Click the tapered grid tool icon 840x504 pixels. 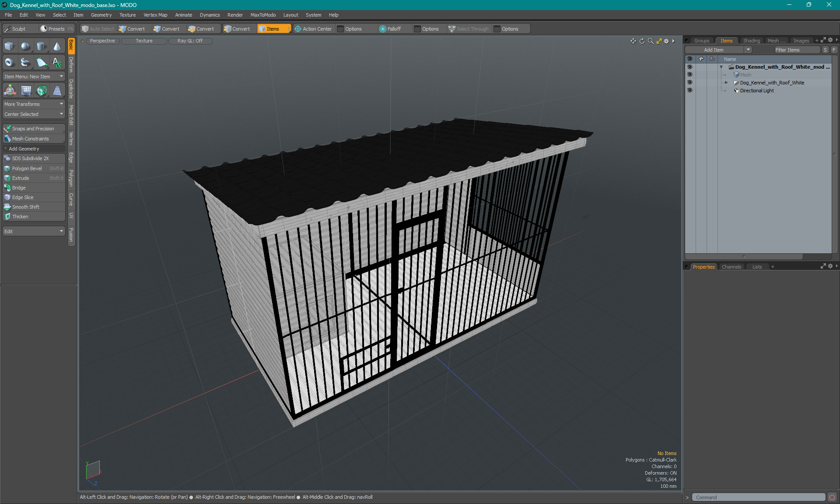[x=57, y=91]
